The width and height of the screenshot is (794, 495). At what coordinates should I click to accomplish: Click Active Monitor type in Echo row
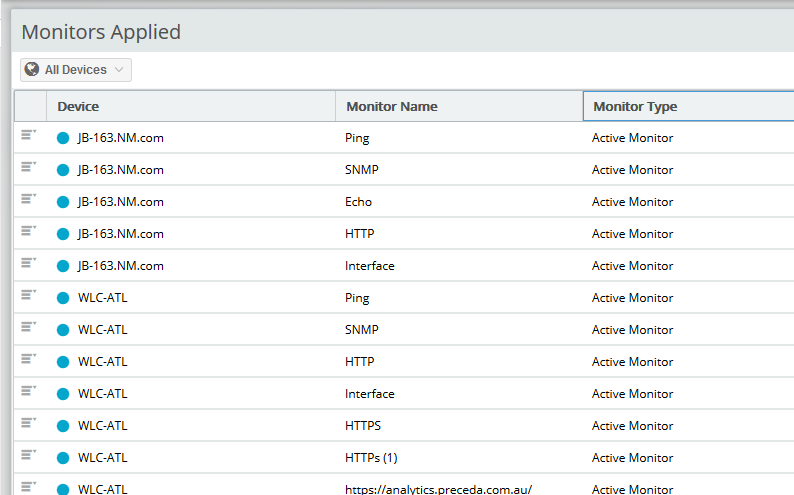632,202
